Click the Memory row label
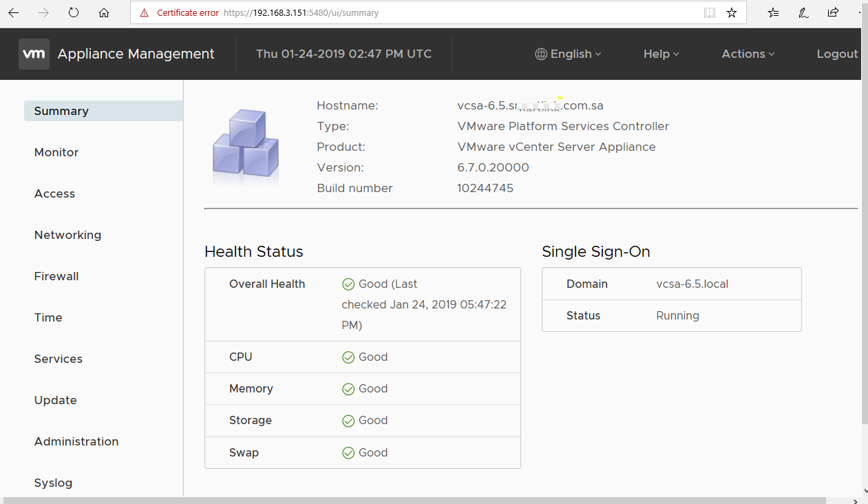The height and width of the screenshot is (504, 868). (x=251, y=388)
